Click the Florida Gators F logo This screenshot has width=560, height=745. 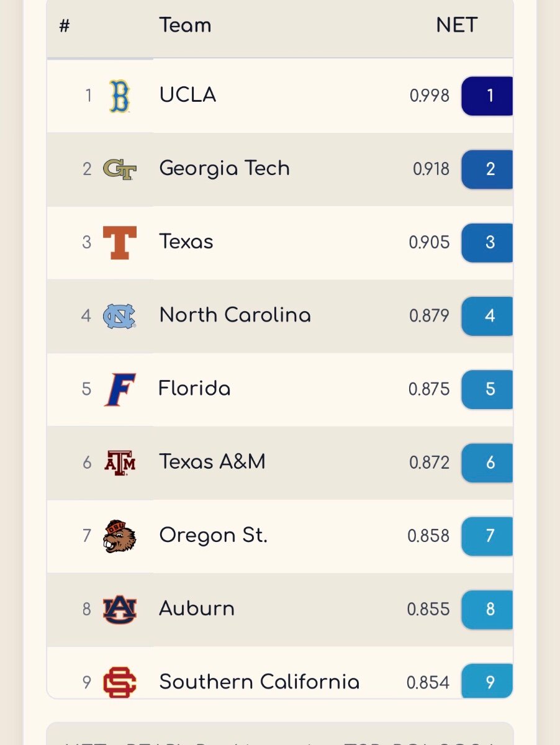click(120, 389)
